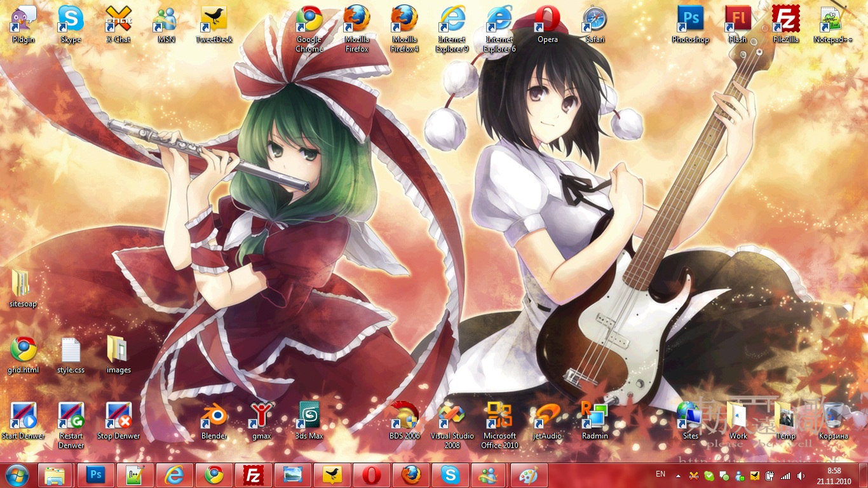Open the Pidgin desktop shortcut
Viewport: 868px width, 488px height.
(24, 24)
